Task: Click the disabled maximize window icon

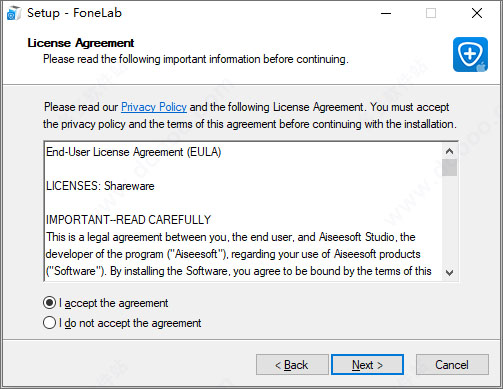Action: coord(431,13)
